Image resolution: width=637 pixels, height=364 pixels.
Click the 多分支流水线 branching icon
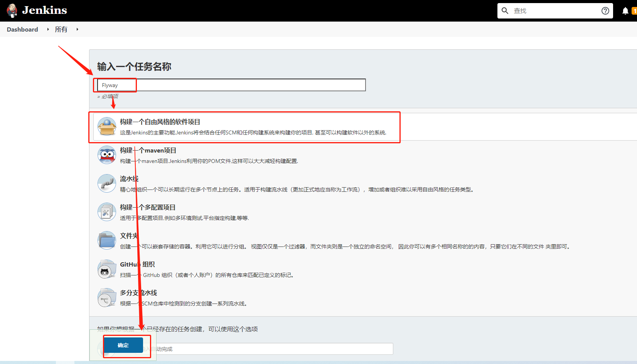tap(107, 297)
